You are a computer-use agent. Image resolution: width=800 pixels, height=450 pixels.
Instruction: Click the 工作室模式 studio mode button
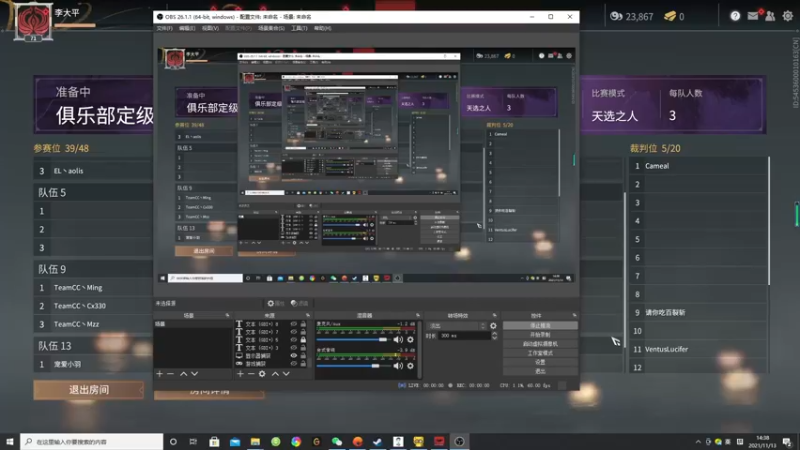tap(540, 353)
